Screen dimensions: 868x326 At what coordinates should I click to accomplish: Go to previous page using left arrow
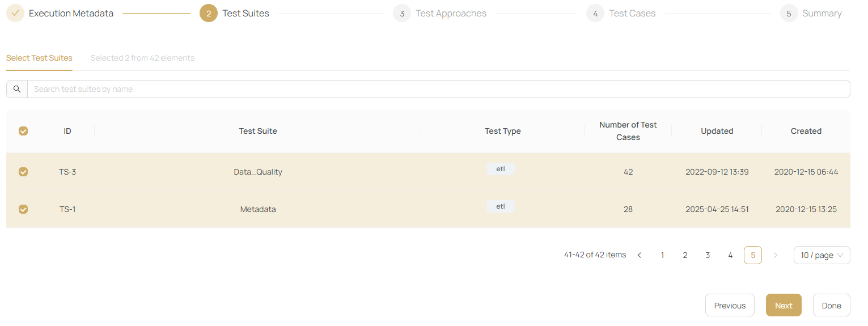pyautogui.click(x=640, y=255)
